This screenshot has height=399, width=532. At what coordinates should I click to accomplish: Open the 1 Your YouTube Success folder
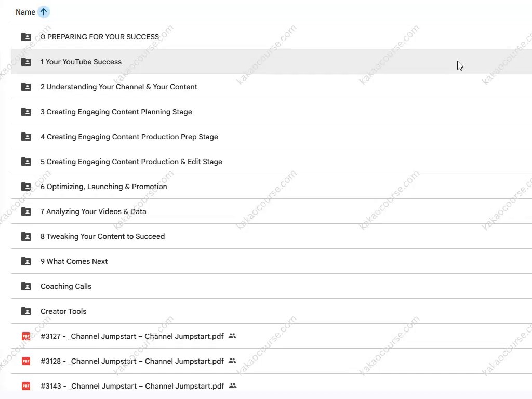81,62
